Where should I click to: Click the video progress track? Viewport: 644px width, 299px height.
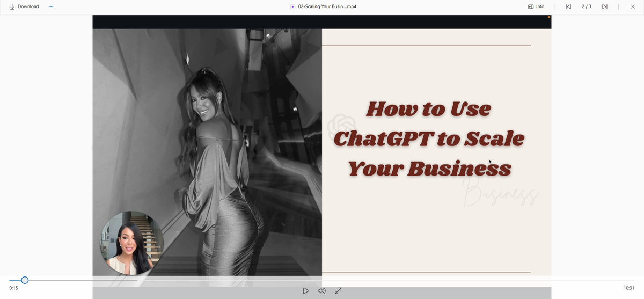tap(322, 280)
